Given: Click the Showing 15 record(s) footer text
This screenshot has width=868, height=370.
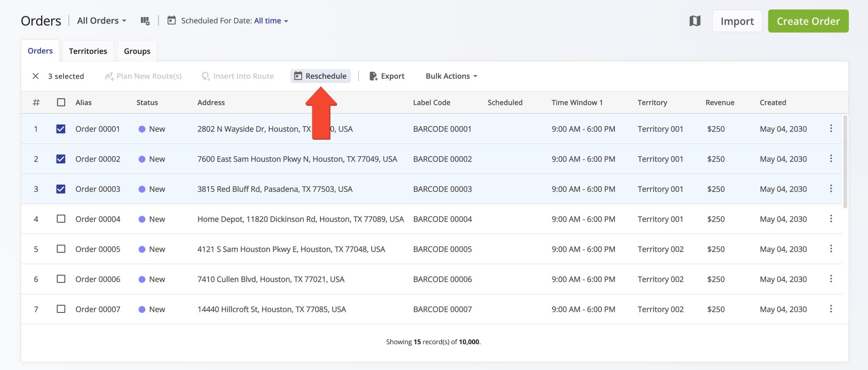Looking at the screenshot, I should point(433,342).
